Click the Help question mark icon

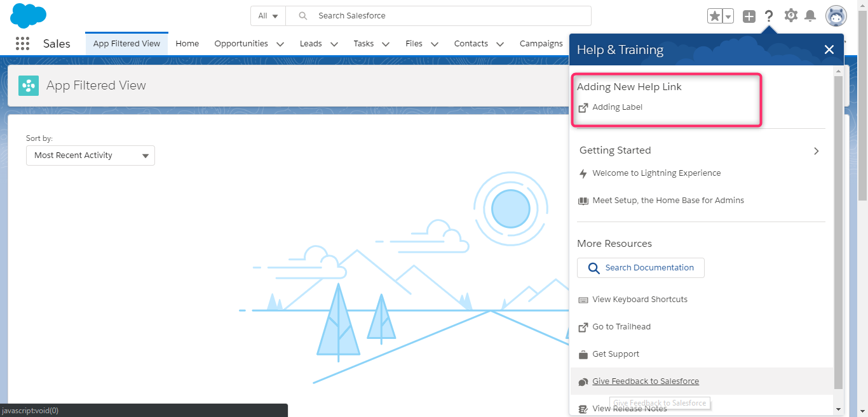point(769,16)
